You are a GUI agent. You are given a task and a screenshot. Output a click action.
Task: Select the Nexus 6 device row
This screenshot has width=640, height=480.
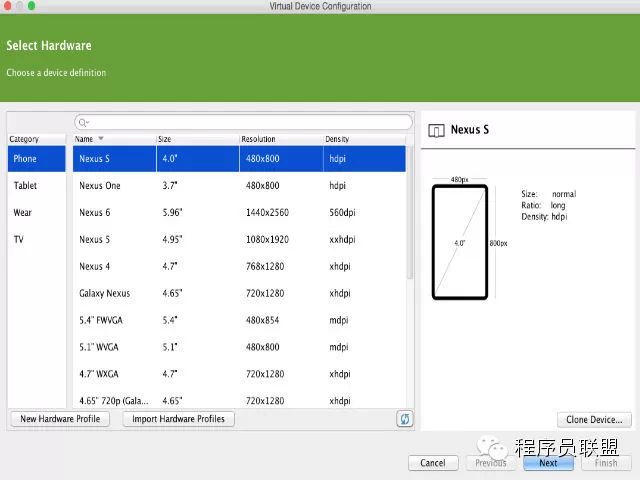point(239,213)
